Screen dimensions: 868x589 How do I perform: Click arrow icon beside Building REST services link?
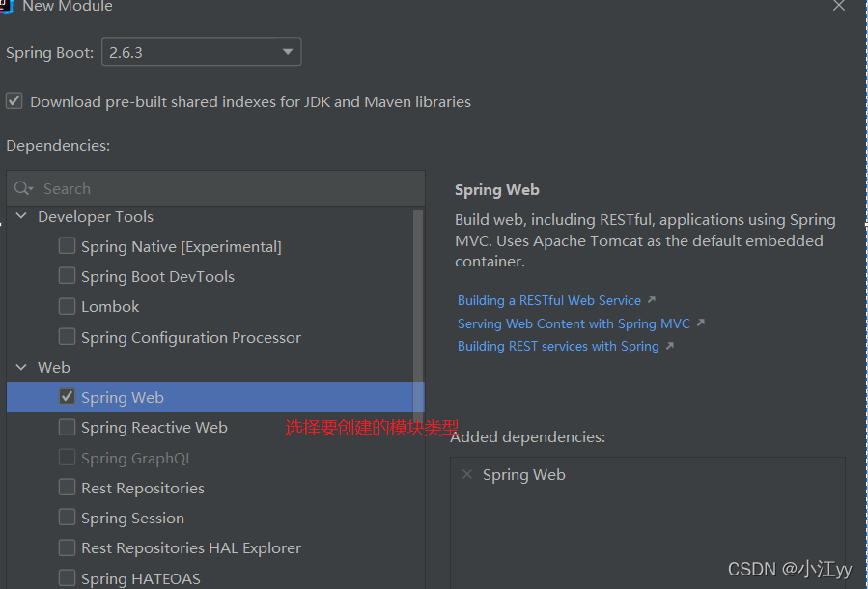point(670,346)
